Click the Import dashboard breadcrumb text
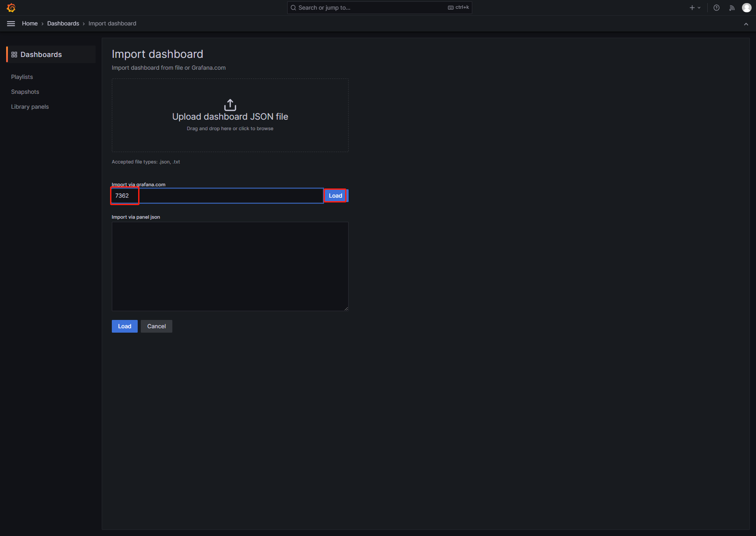This screenshot has width=756, height=536. click(112, 24)
